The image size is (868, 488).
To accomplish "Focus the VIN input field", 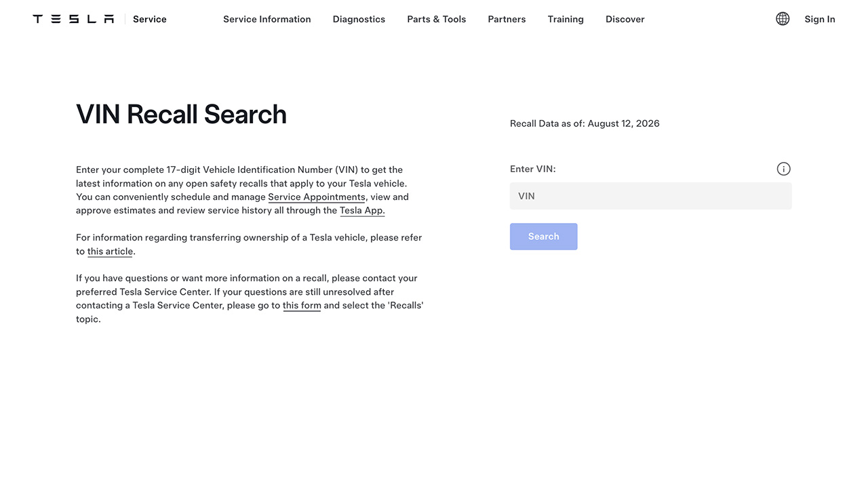I will pyautogui.click(x=651, y=196).
